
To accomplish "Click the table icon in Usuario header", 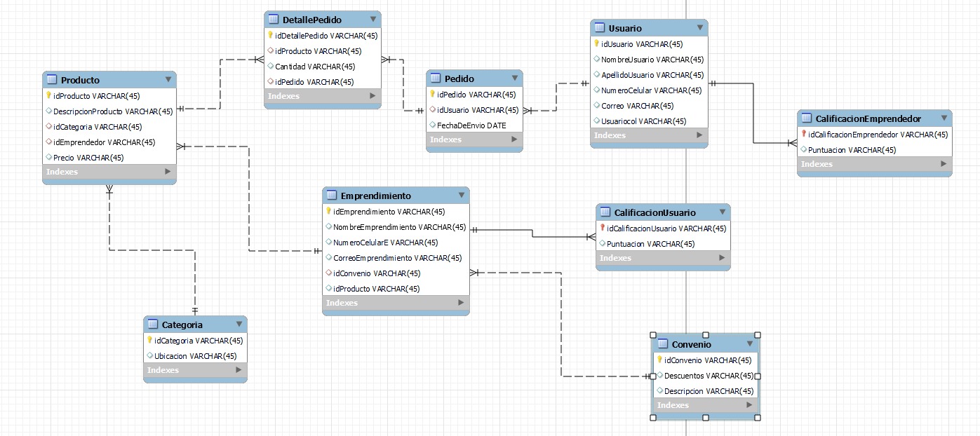I will pos(600,28).
